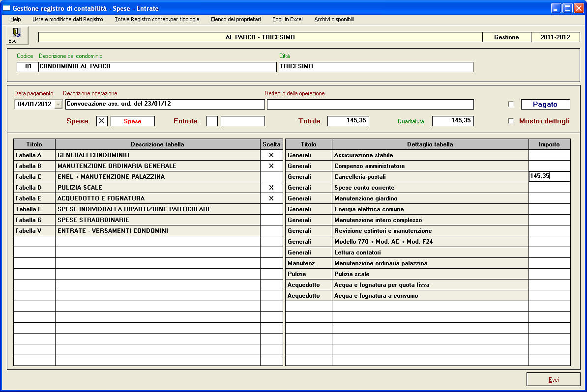Open Liste e modifiche dati Registro menu
This screenshot has width=587, height=392.
point(68,19)
